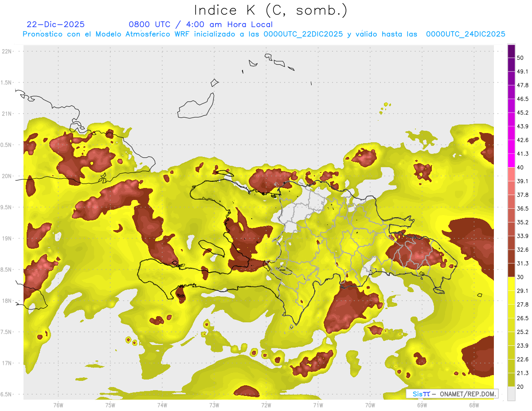Click the "74W" longitude label
The height and width of the screenshot is (411, 532).
(162, 405)
